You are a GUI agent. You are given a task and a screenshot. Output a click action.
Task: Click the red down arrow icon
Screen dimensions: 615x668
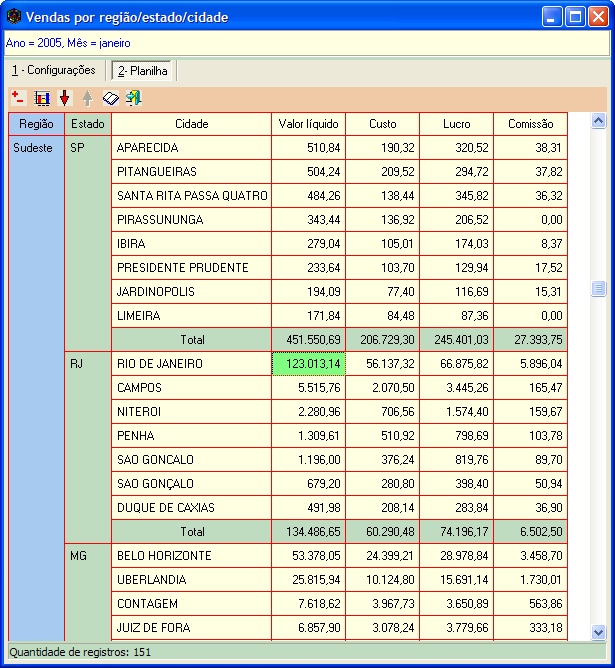coord(64,98)
